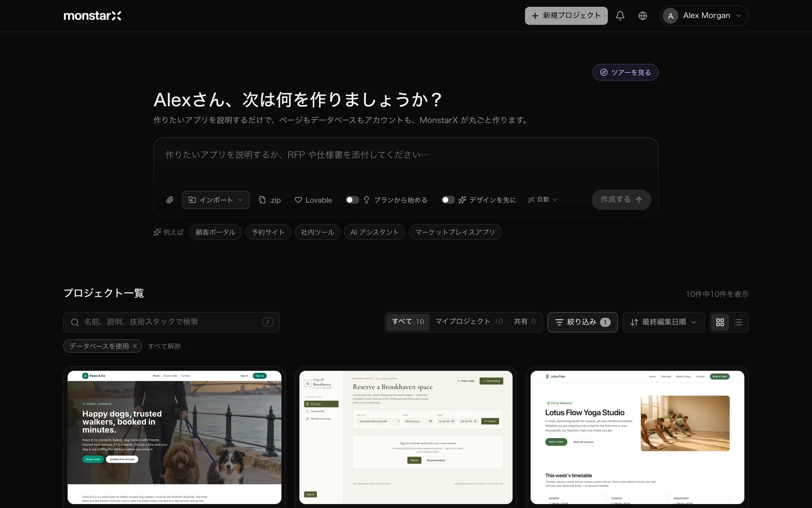Select the .zip import option

point(270,200)
